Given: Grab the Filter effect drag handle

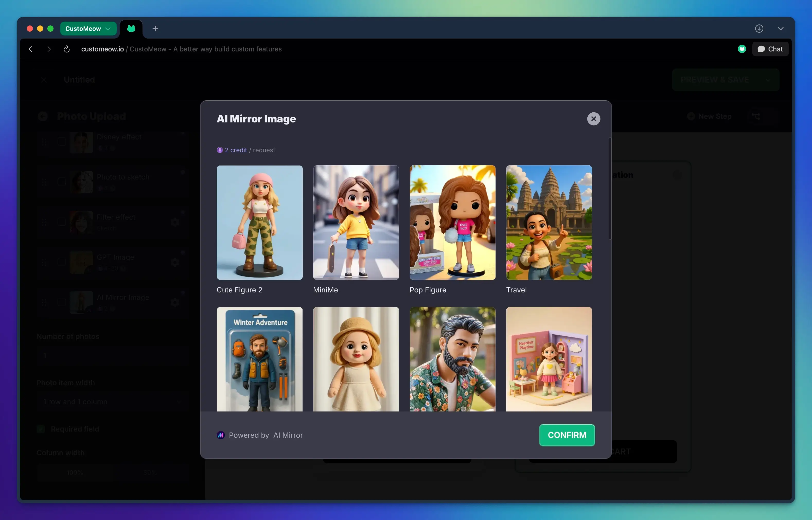Looking at the screenshot, I should tap(44, 222).
